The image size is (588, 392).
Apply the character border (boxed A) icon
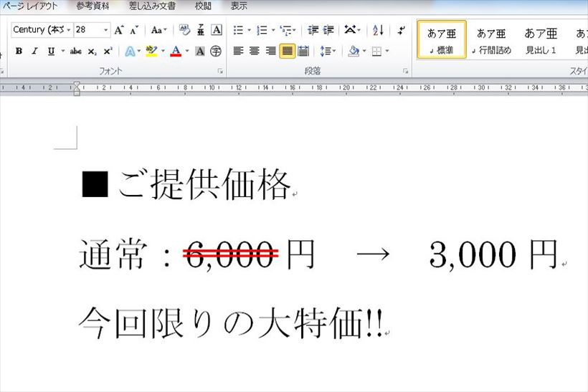tap(217, 30)
